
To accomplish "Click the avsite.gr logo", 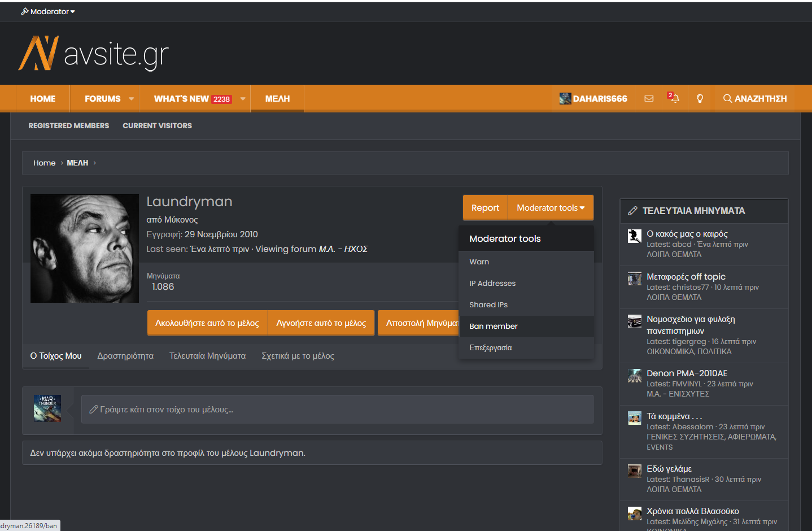I will [x=94, y=54].
